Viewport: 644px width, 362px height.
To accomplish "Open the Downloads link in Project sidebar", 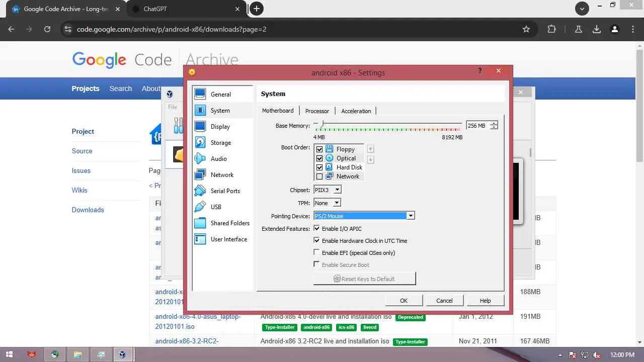I will point(88,210).
